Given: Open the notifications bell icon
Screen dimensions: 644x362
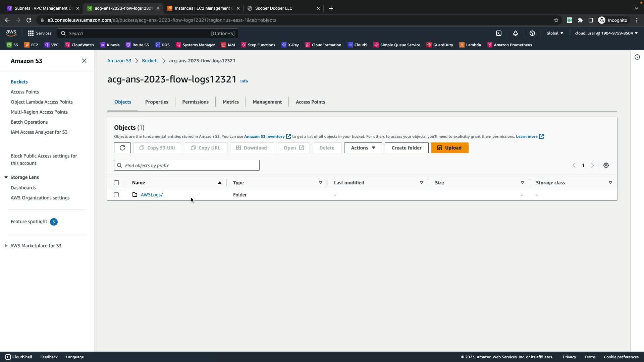Looking at the screenshot, I should coord(516,33).
